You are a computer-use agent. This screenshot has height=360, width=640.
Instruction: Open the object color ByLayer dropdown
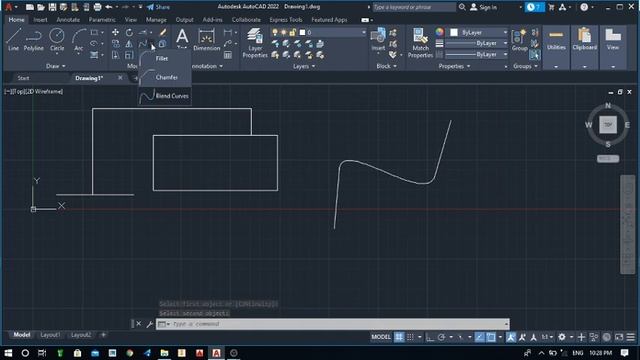click(478, 32)
